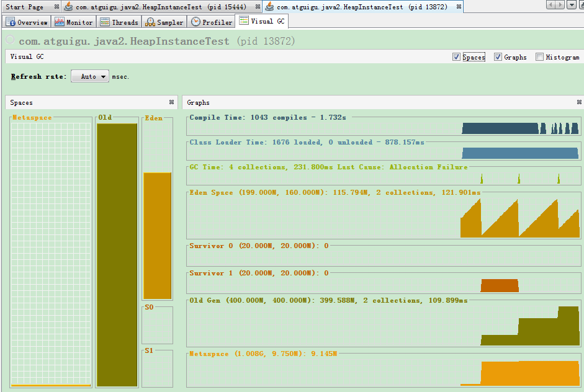Click the Survivor 0 graph area

[384, 257]
